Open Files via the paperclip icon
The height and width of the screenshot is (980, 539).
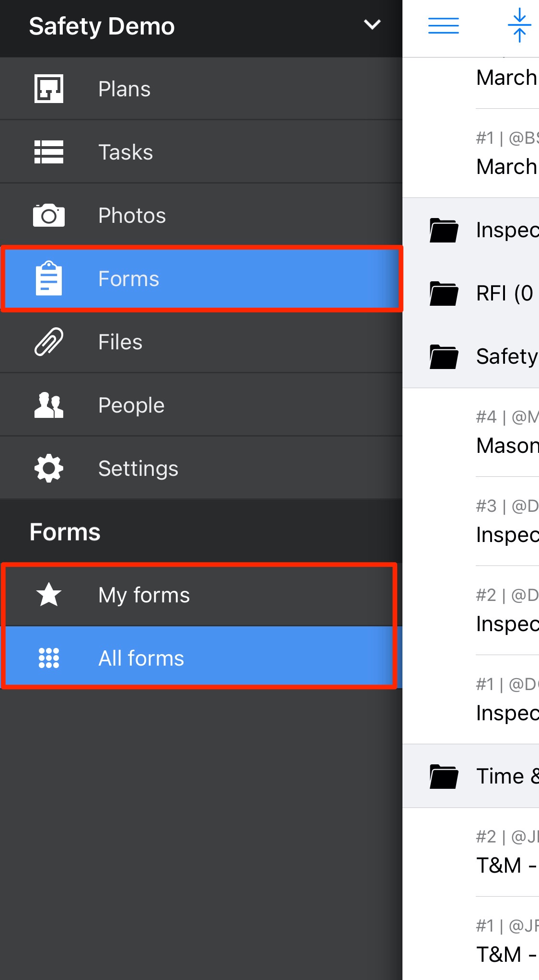(x=49, y=342)
